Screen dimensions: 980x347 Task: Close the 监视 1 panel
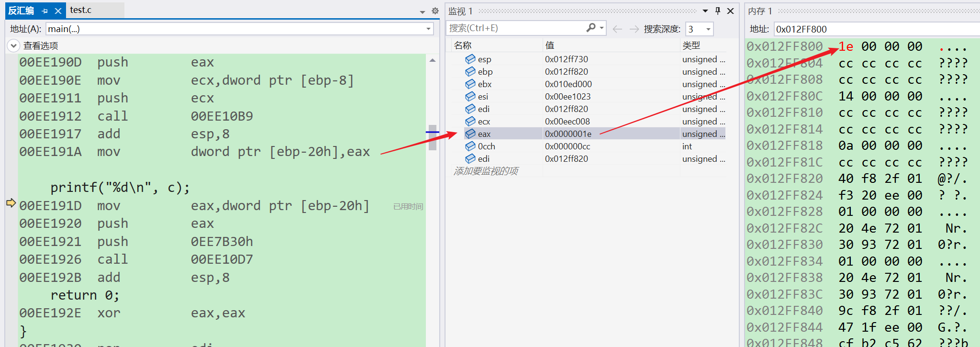coord(730,11)
